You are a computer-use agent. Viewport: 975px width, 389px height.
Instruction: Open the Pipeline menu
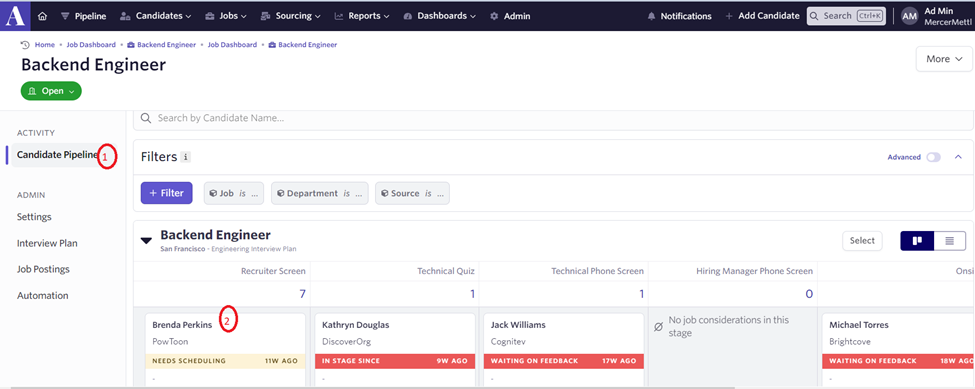click(x=83, y=16)
